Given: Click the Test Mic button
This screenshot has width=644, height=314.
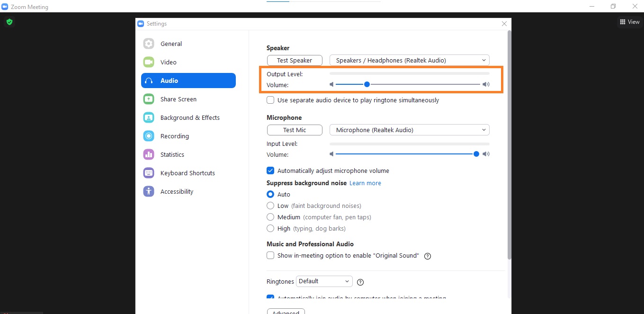Looking at the screenshot, I should point(295,130).
